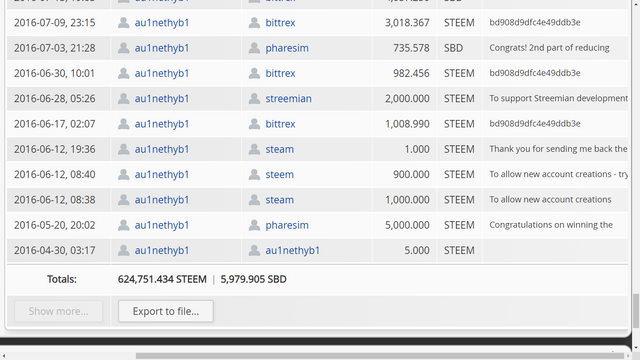Viewport: 640px width, 360px height.
Task: Open au1nethyb1 sender in 2016-06-12 19:36 row
Action: click(162, 149)
